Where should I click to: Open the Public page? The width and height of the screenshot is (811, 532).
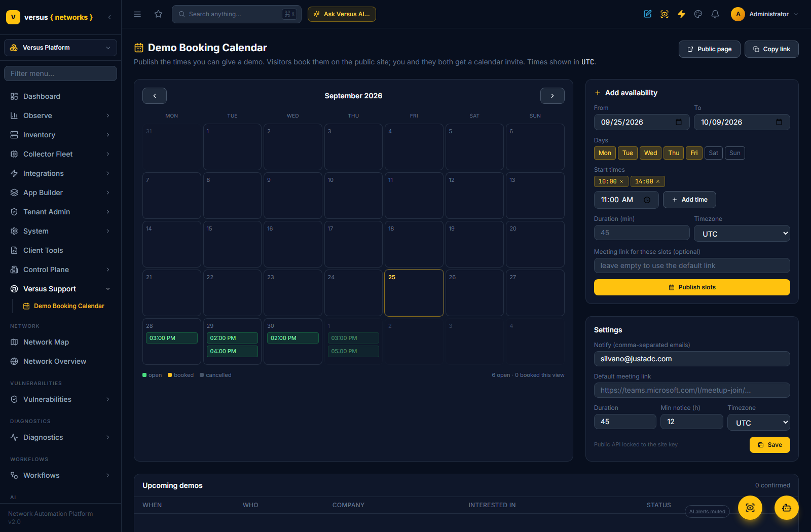pos(710,49)
